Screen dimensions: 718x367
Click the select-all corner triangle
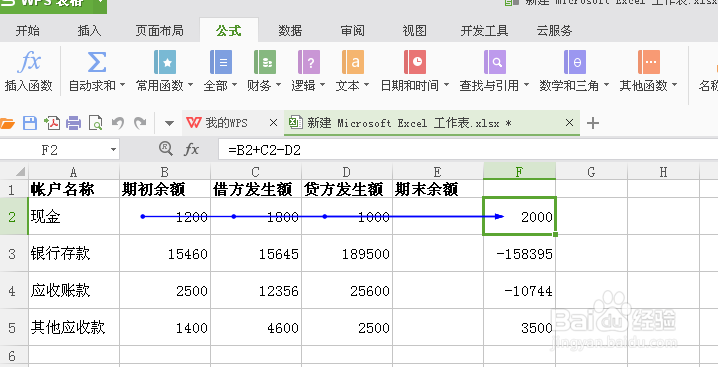(20, 172)
